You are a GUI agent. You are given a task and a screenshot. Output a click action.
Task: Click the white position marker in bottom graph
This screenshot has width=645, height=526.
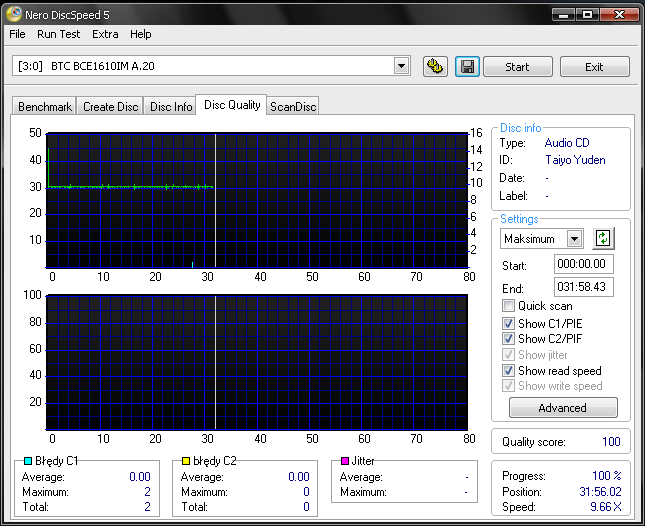click(216, 362)
